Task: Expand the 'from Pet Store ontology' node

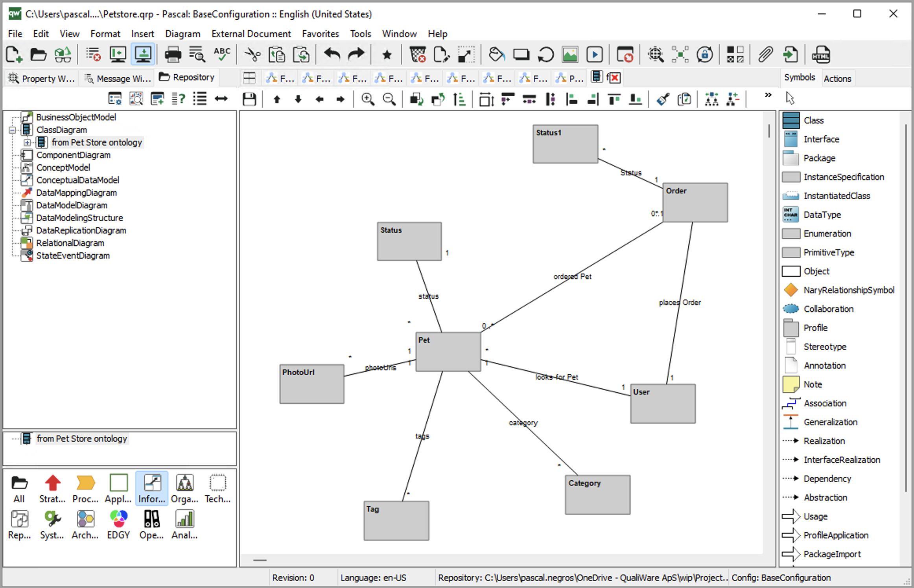Action: click(x=27, y=143)
